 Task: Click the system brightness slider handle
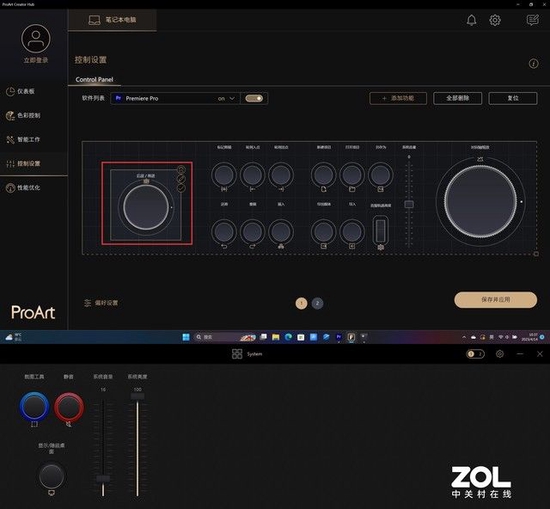137,396
